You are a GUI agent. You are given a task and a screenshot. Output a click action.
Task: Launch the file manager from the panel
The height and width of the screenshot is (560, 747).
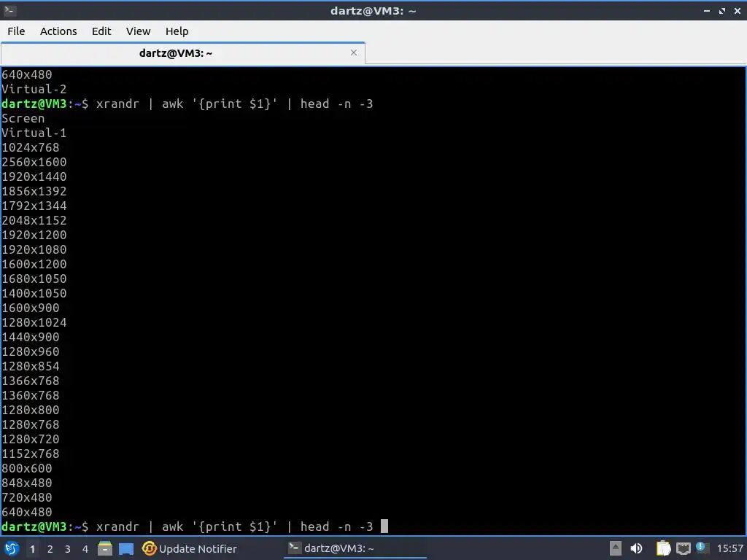(105, 548)
